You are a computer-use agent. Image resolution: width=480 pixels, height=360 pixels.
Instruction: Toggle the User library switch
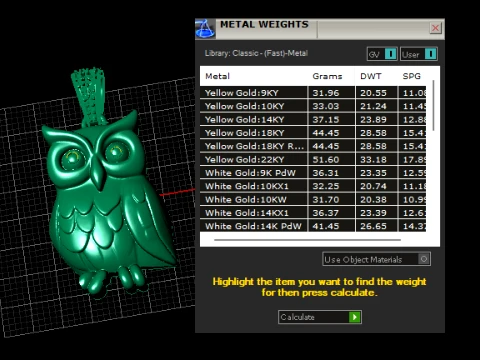(x=419, y=54)
